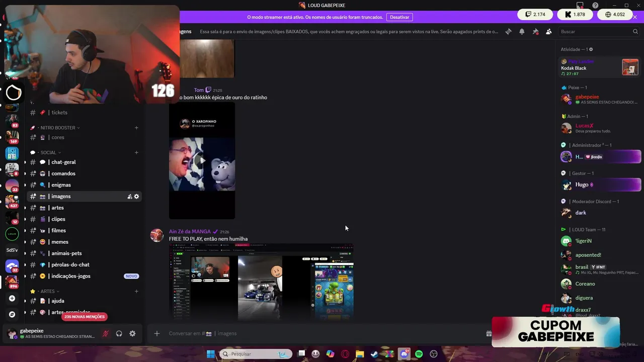Play the O Xaropinho video

pyautogui.click(x=202, y=161)
